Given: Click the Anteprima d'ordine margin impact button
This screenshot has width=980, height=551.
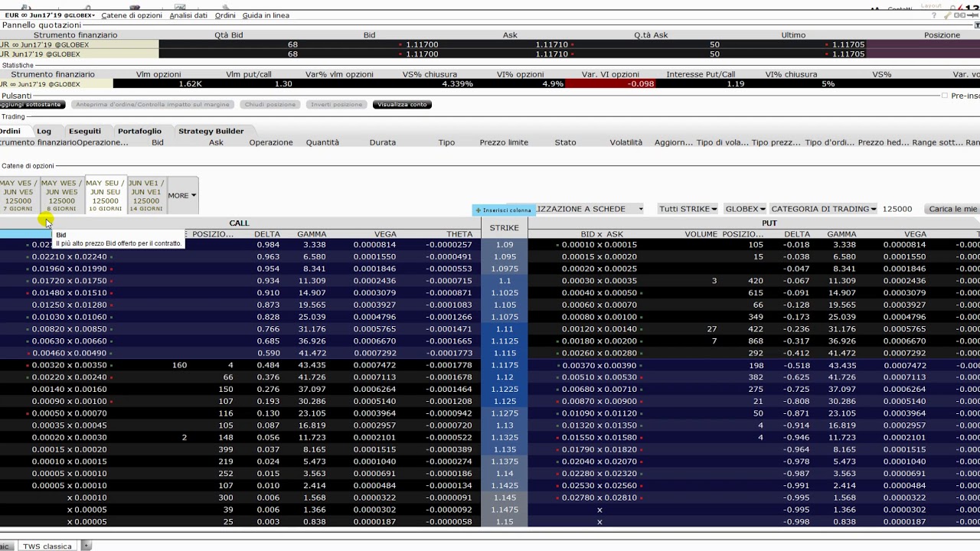Looking at the screenshot, I should (152, 105).
